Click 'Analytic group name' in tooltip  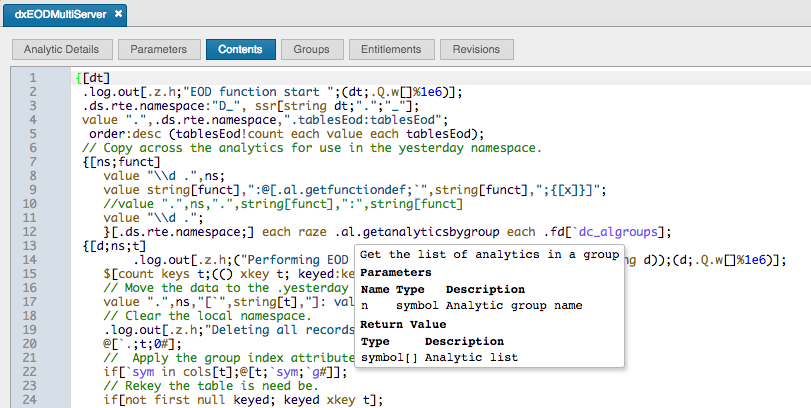(514, 306)
